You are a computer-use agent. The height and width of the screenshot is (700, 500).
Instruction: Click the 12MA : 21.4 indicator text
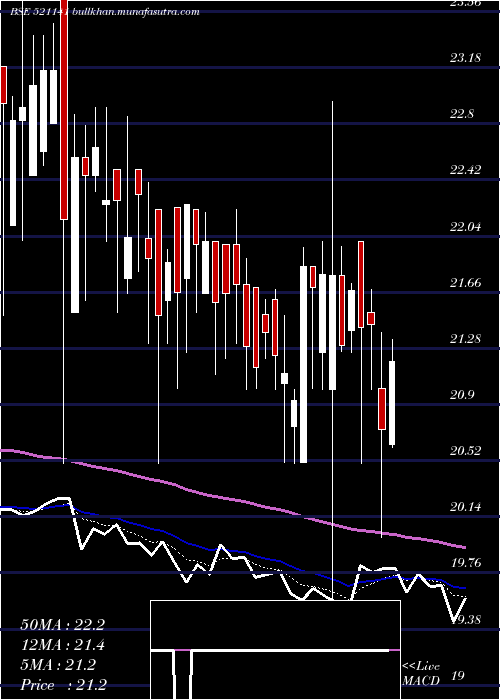click(62, 646)
